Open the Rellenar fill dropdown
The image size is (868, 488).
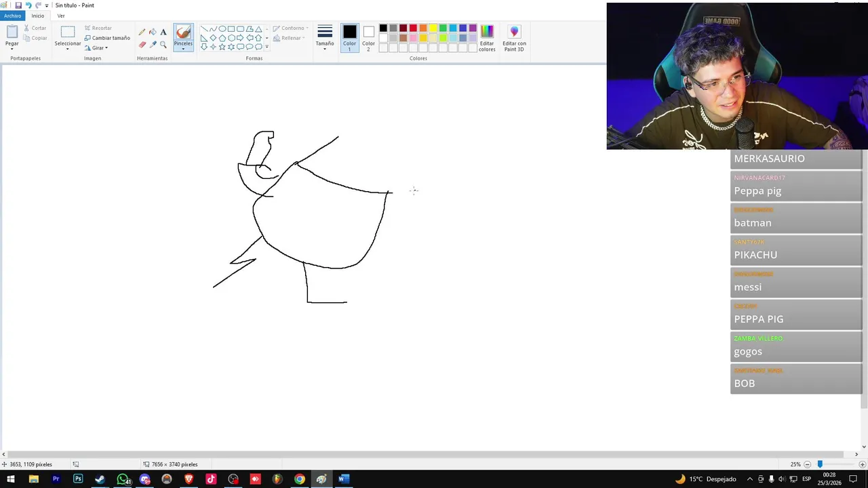pos(289,38)
